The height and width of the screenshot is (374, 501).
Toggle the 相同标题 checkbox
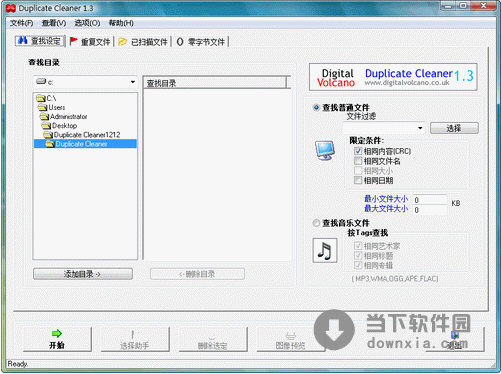(358, 255)
